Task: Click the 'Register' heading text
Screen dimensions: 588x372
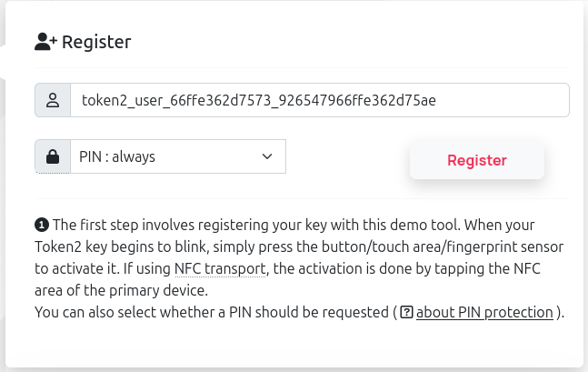Action: pos(96,42)
